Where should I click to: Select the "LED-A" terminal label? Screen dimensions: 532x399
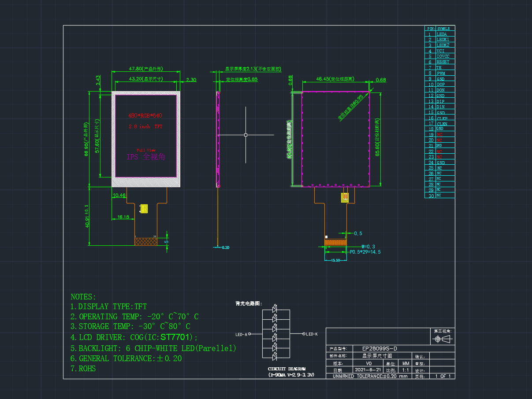click(241, 334)
